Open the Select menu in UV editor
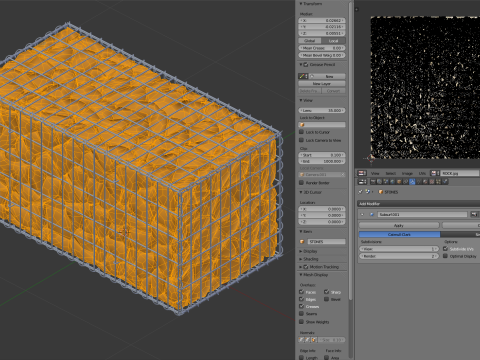This screenshot has width=480, height=360. click(391, 173)
